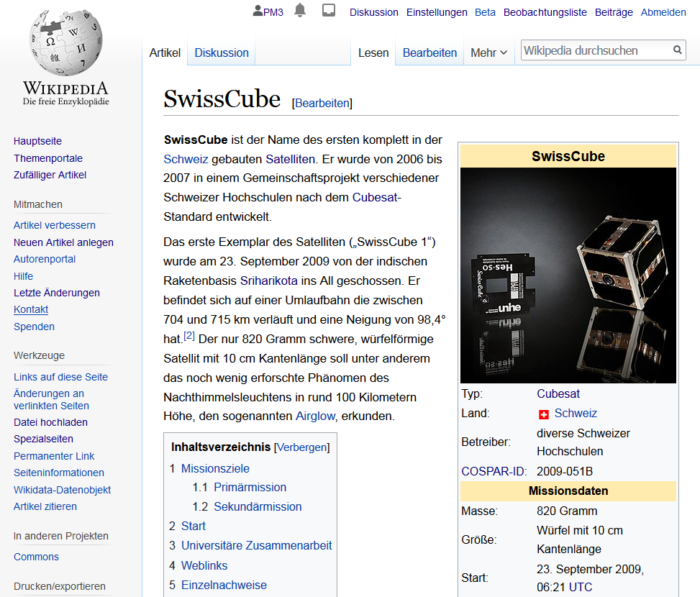The image size is (700, 597).
Task: Open the Beta link
Action: tap(485, 12)
